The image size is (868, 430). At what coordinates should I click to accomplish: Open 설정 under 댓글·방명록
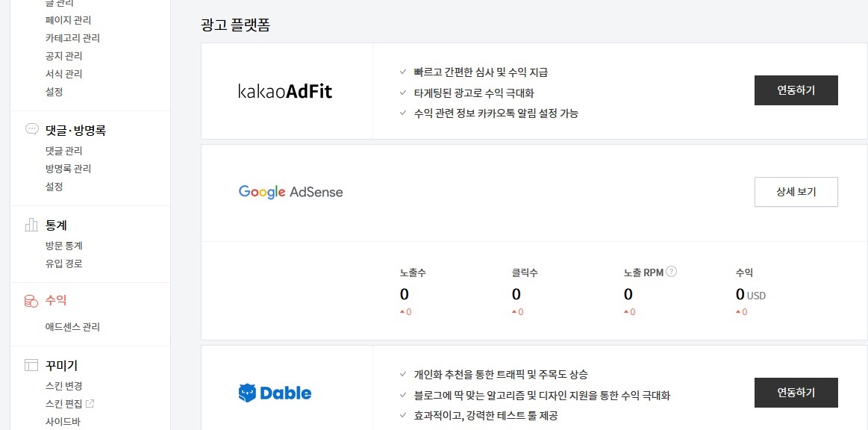click(x=54, y=187)
